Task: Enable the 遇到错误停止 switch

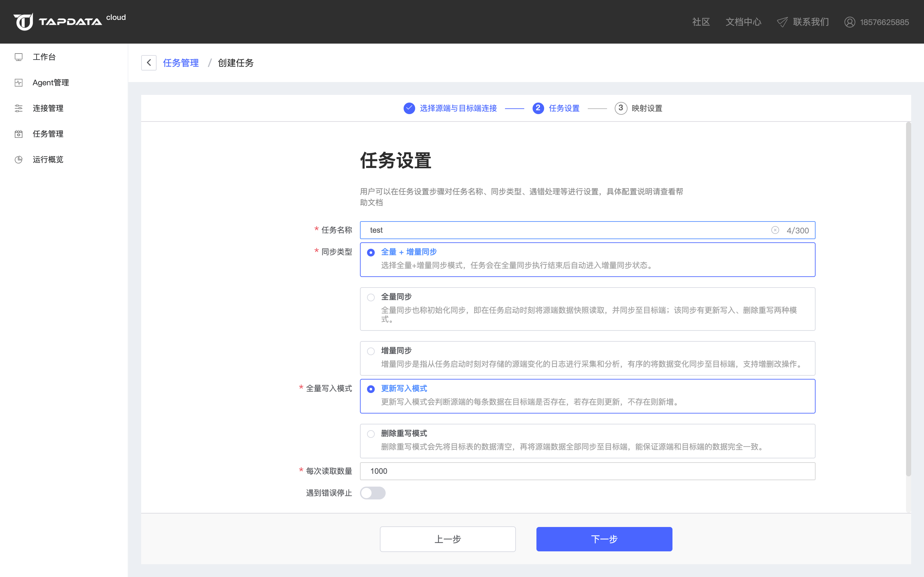Action: [373, 493]
